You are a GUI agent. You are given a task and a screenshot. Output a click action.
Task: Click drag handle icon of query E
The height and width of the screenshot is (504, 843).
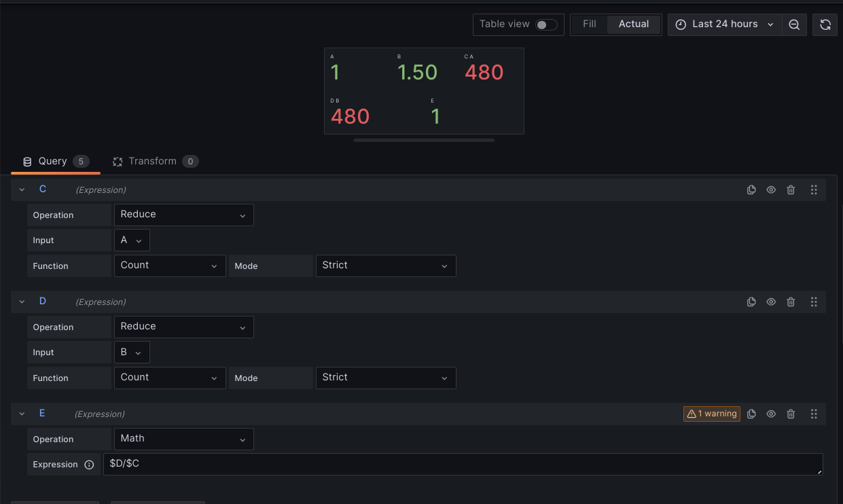pos(814,414)
